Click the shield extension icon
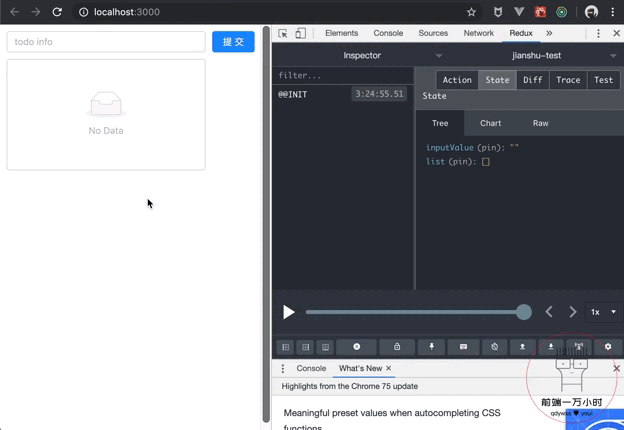Viewport: 624px width, 430px height. 497,12
